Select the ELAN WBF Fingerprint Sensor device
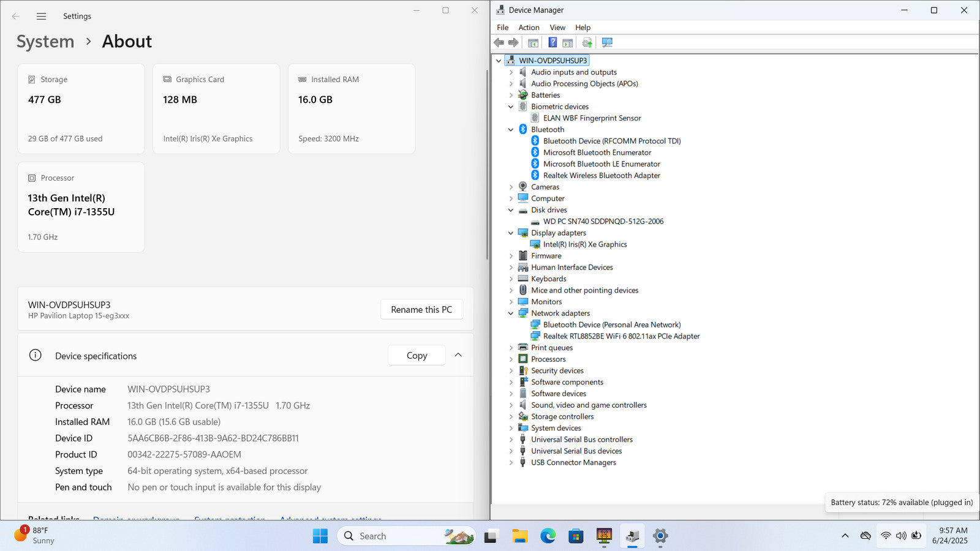 (592, 118)
